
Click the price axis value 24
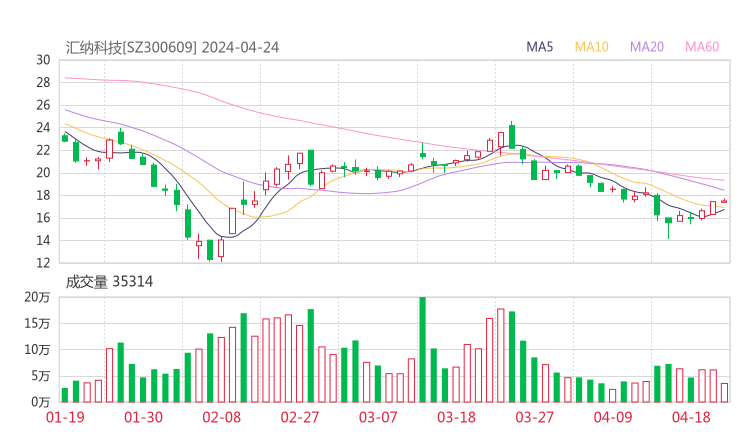43,127
